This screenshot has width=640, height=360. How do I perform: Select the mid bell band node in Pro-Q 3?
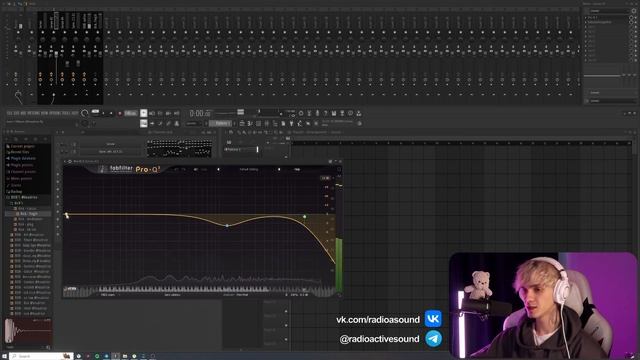point(227,225)
